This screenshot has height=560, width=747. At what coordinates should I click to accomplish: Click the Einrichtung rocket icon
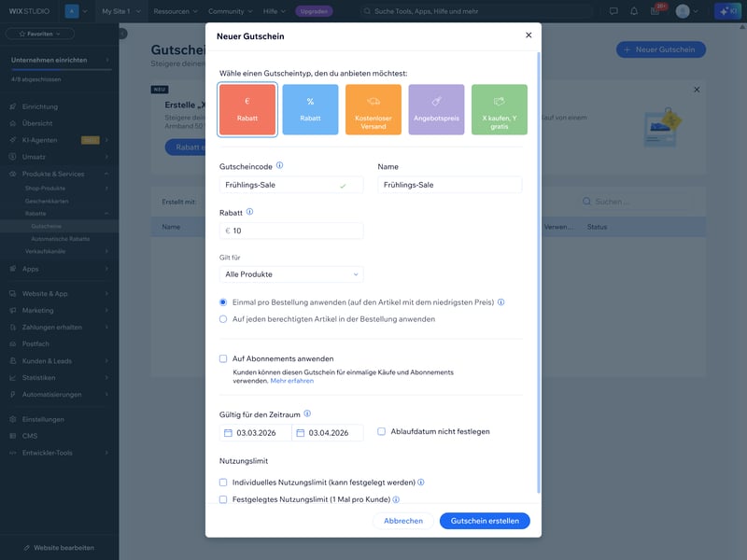tap(13, 106)
